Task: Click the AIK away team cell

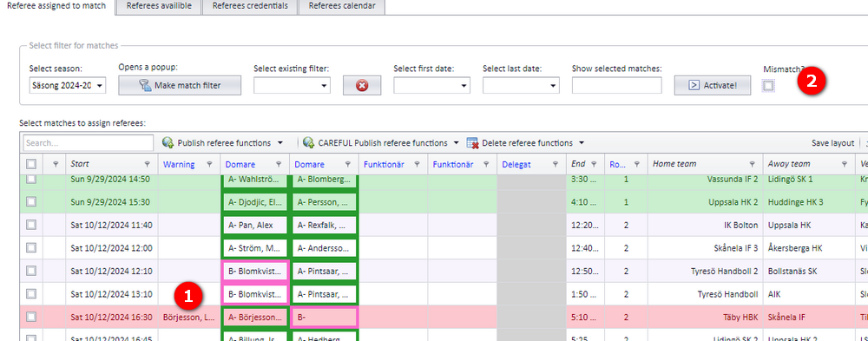Action: 809,294
